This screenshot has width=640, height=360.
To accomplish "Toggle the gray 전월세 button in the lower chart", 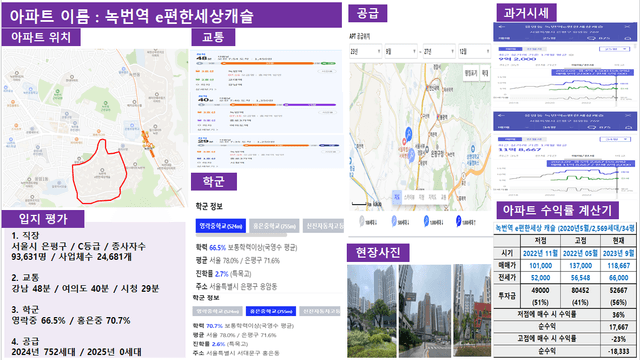I will click(534, 139).
